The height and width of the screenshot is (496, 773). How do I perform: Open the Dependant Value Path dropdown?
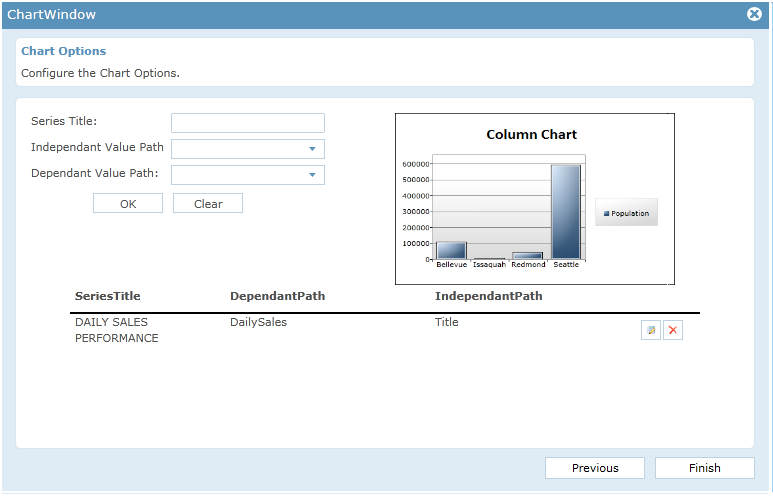tap(312, 175)
